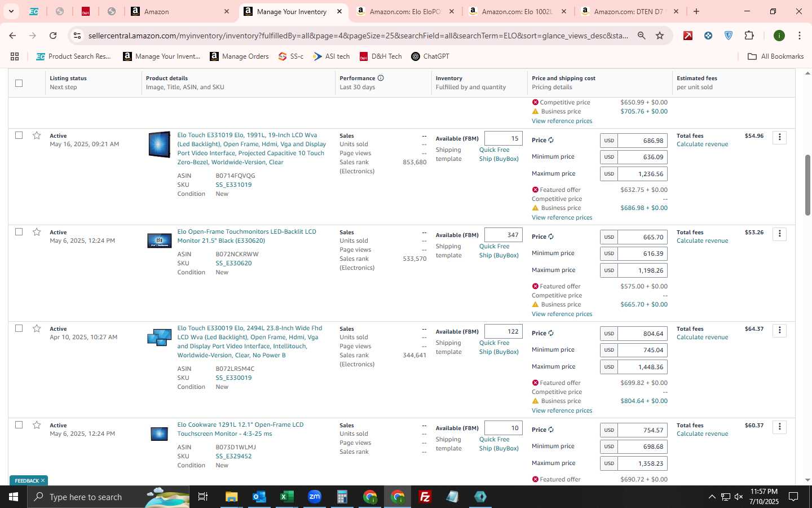Viewport: 812px width, 508px height.
Task: Switch to the Elo EloPO Amazon tab
Action: [x=405, y=11]
